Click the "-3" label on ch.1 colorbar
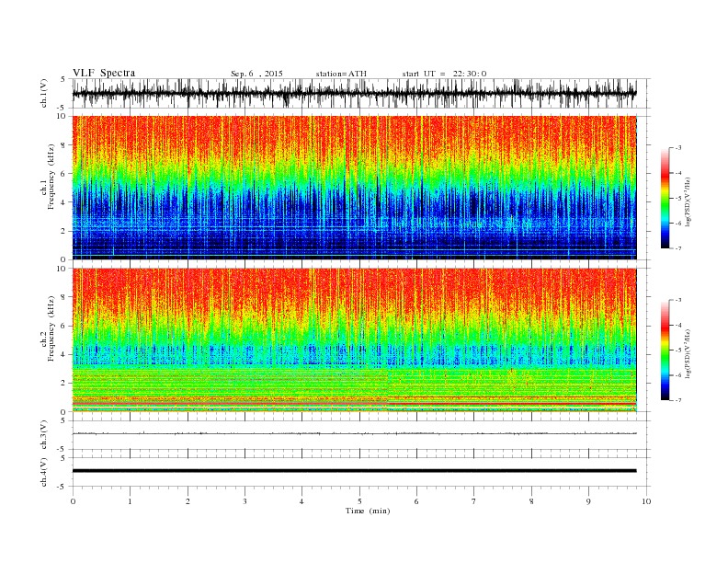 (678, 148)
